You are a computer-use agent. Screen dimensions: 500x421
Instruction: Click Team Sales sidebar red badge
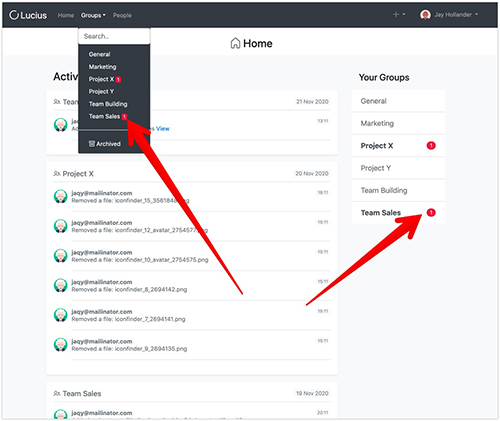point(431,213)
